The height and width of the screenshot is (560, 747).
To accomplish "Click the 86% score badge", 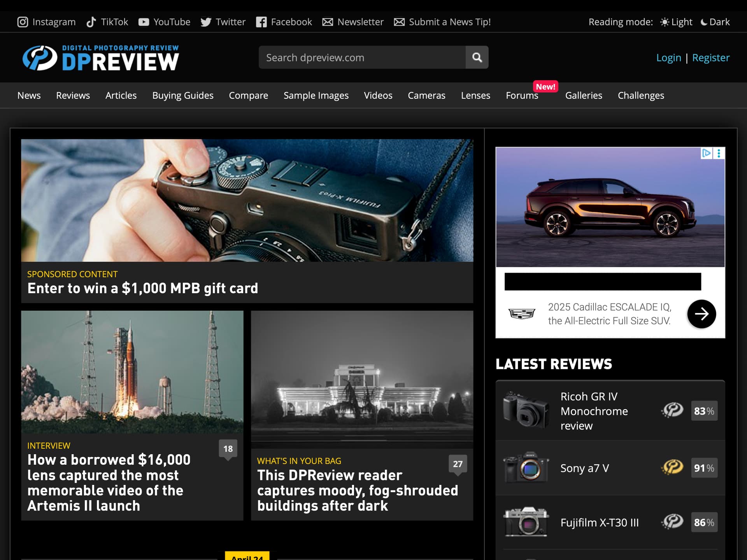I will [x=704, y=522].
